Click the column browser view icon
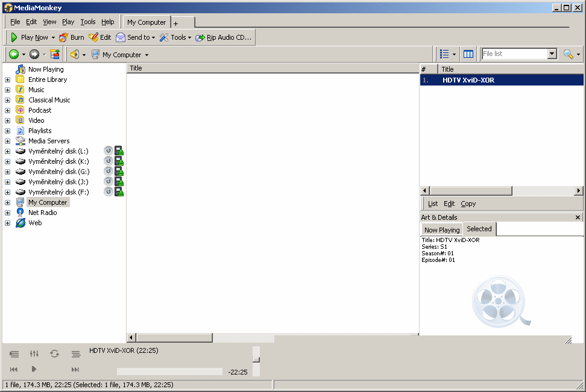586x392 pixels. pos(468,54)
